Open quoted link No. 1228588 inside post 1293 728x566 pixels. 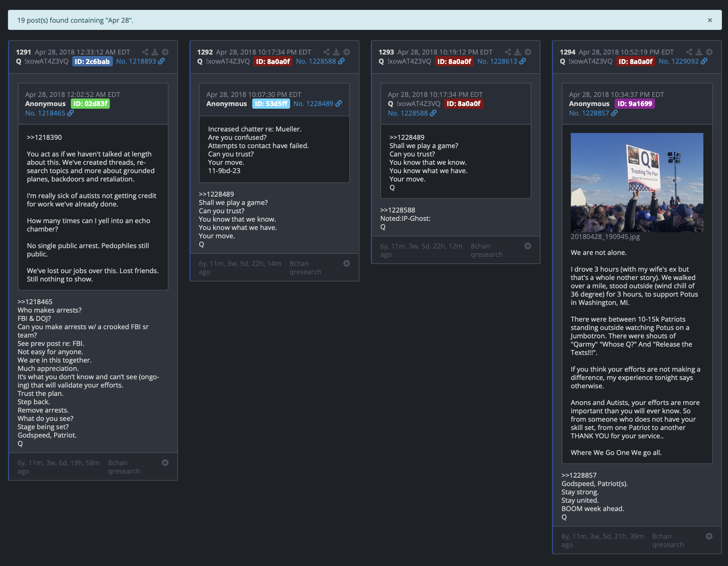pos(412,113)
